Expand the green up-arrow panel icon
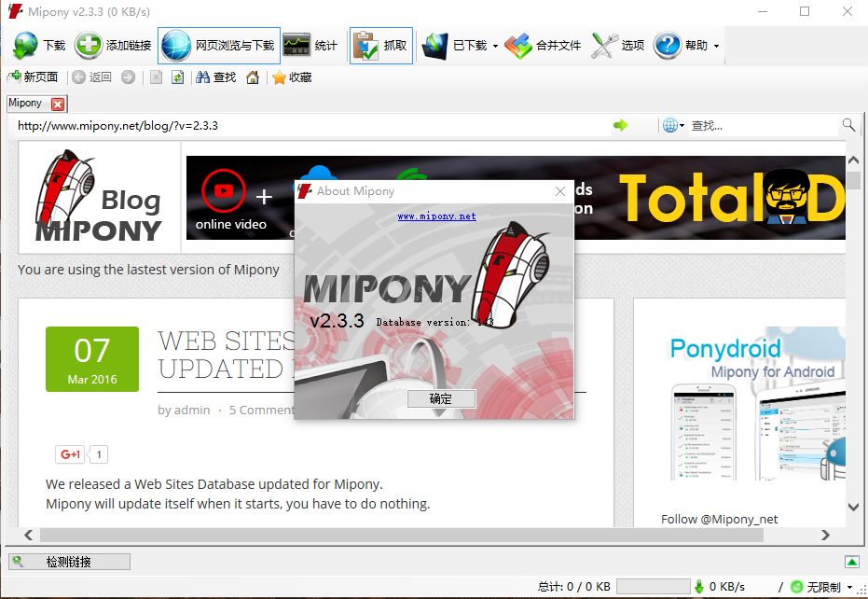868x599 pixels. 852,562
